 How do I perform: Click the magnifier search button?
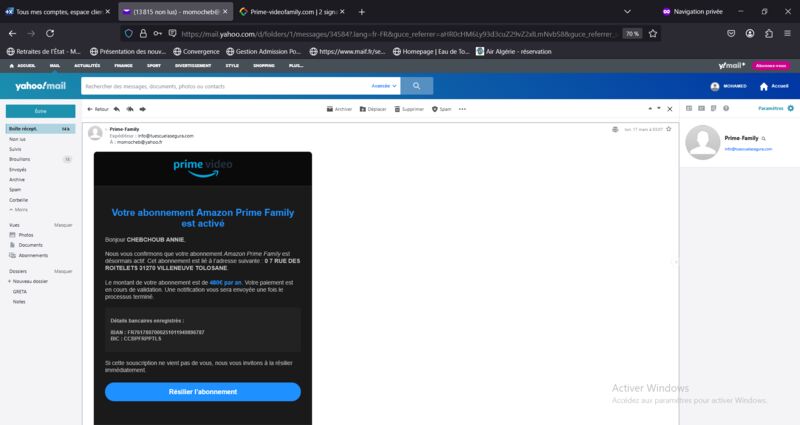coord(417,86)
